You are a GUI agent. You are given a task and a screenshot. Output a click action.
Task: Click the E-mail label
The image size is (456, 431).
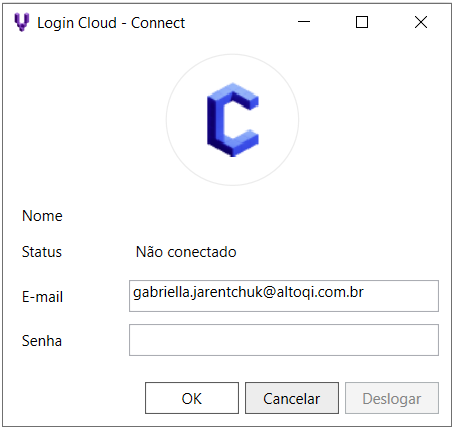[42, 297]
